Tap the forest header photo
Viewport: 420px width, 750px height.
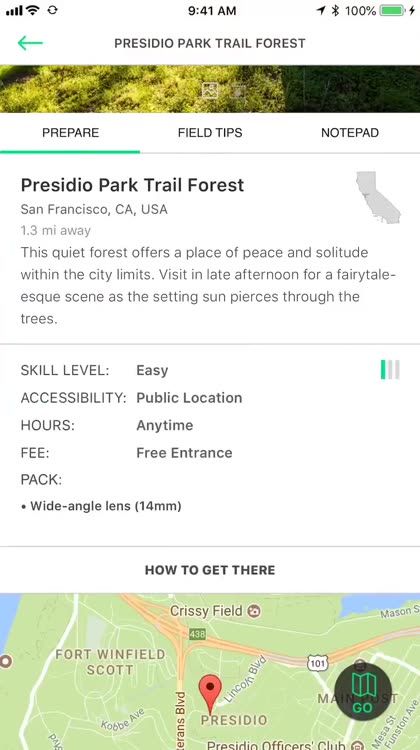pos(210,89)
